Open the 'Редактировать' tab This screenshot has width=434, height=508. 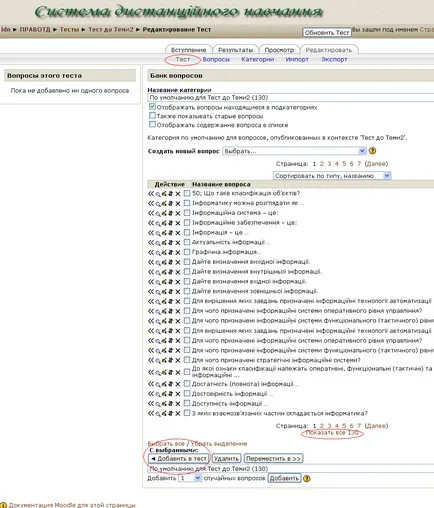coord(329,50)
